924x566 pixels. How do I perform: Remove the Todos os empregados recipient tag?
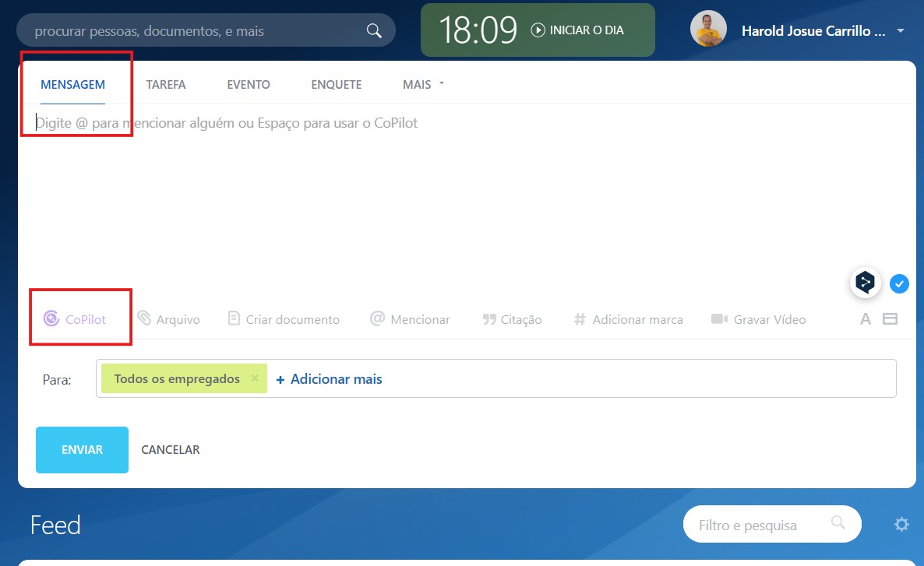(255, 378)
